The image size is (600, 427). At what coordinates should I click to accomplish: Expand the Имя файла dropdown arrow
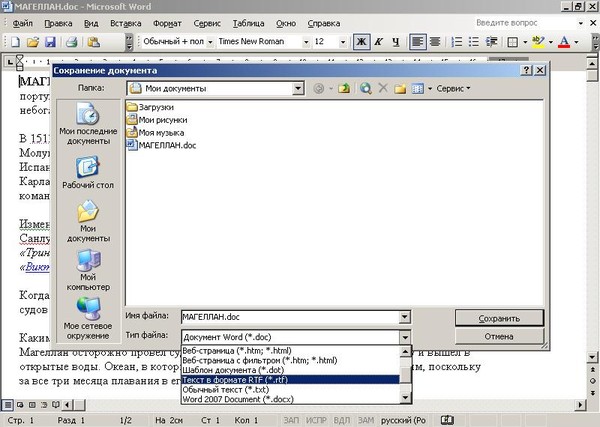[404, 317]
